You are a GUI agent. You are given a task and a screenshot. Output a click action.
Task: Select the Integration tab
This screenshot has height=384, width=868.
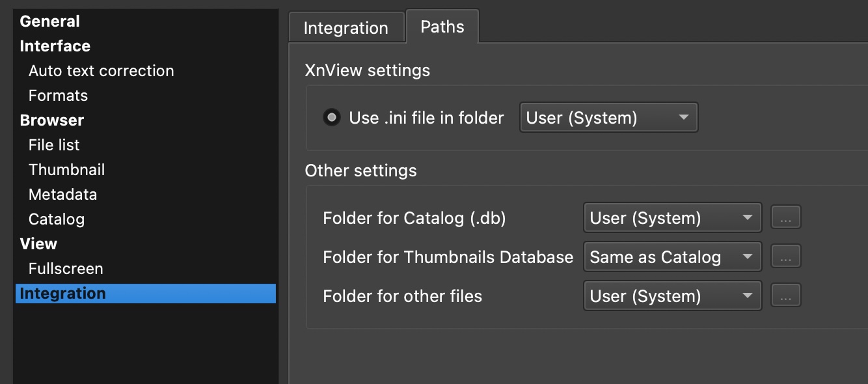pos(346,29)
